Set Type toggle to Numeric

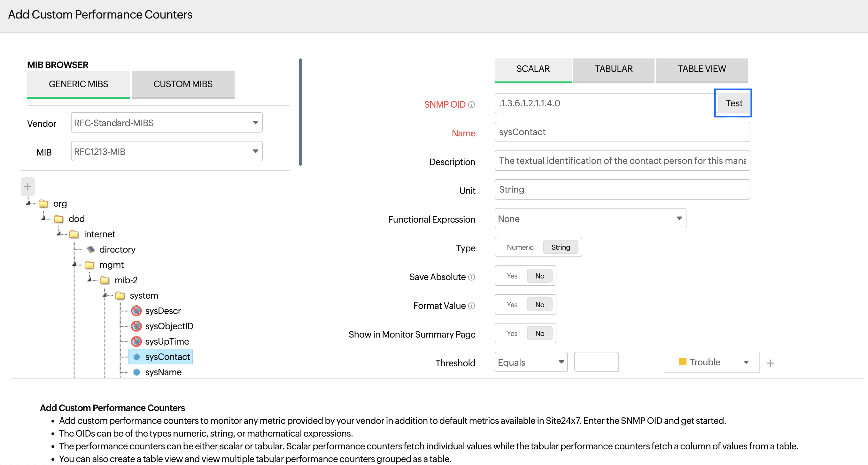[x=520, y=248]
